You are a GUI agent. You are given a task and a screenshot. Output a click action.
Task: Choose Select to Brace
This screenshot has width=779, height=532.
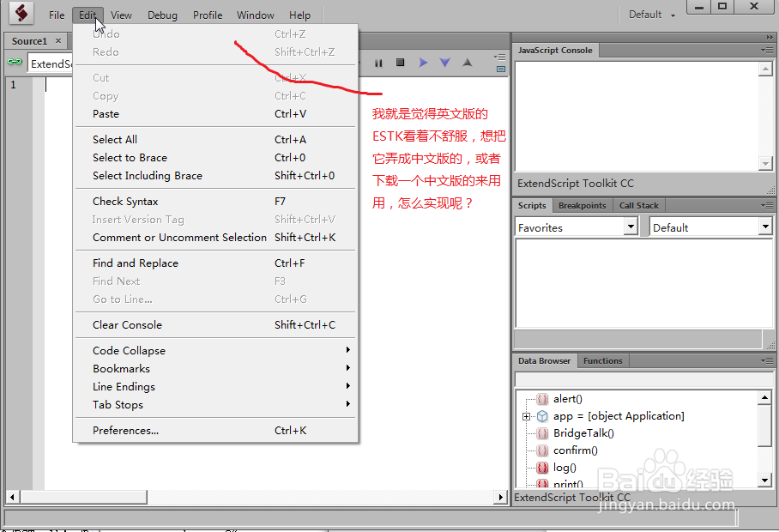(x=215, y=158)
